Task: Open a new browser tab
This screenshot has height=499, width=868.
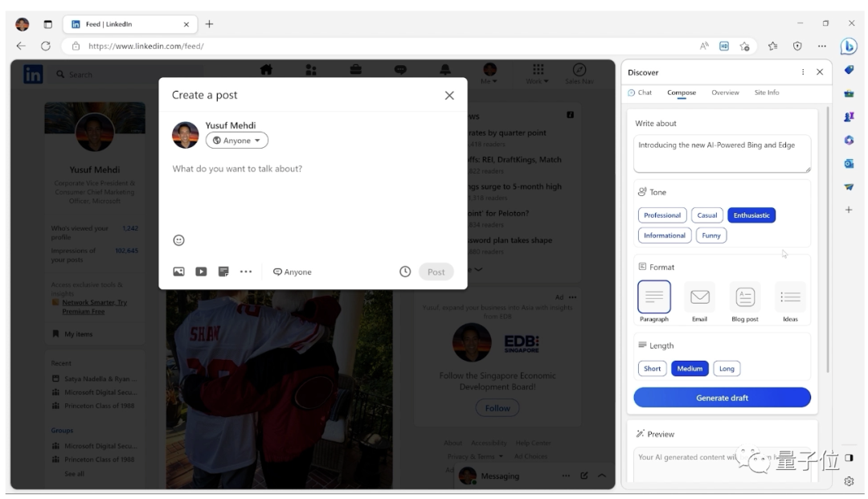Action: click(209, 24)
